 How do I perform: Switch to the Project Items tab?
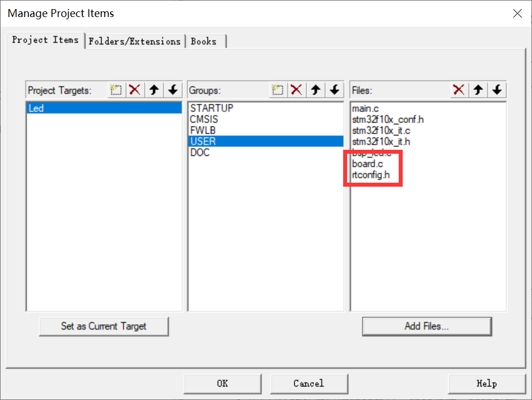point(45,40)
